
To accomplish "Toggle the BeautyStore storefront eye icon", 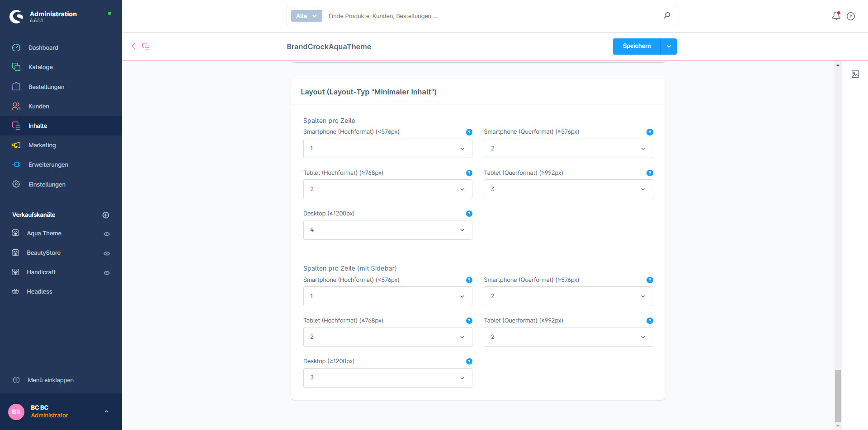I will [x=107, y=253].
